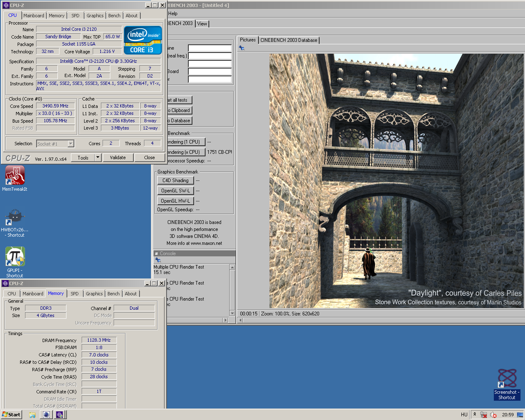Select the CPU tab in lower CPU-Z window

[x=12, y=294]
